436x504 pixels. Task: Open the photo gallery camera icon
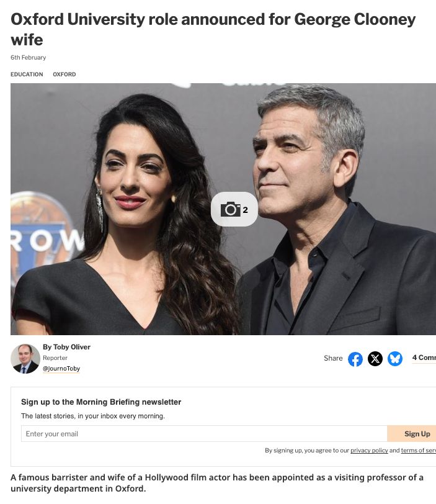tap(234, 209)
